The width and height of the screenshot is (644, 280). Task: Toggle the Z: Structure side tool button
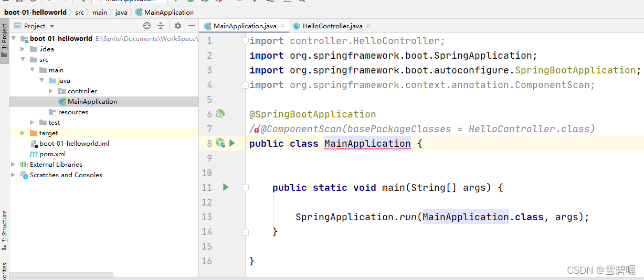pyautogui.click(x=4, y=230)
